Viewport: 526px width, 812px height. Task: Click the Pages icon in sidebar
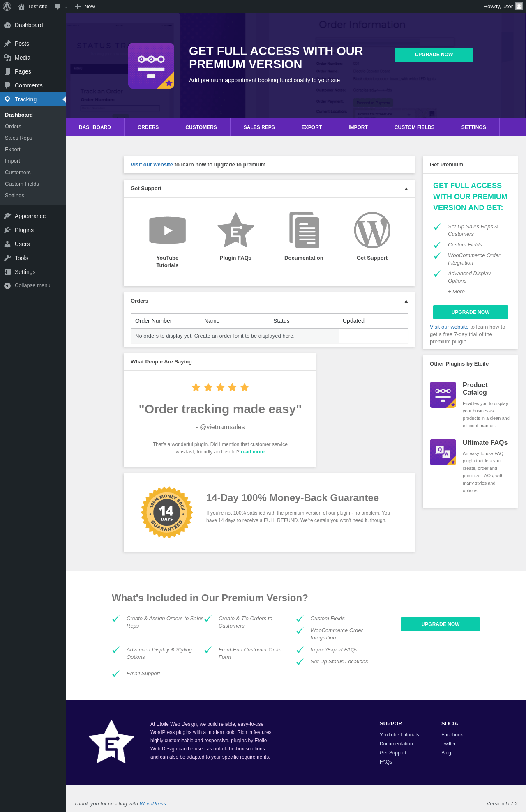(x=7, y=71)
